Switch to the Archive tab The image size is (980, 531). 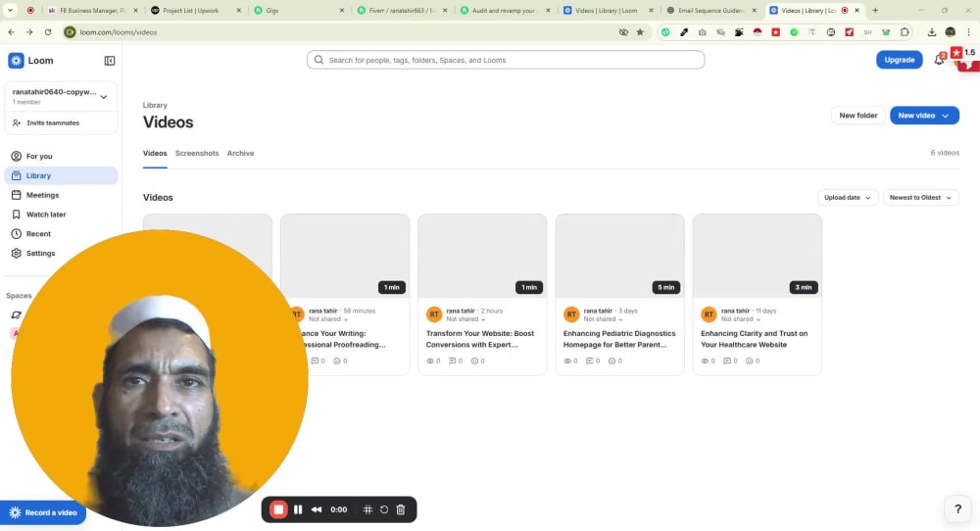(x=241, y=153)
